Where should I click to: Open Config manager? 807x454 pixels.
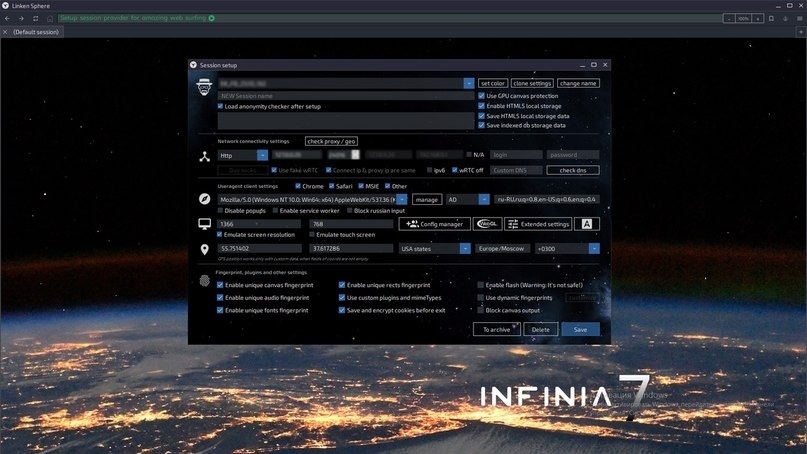coord(434,224)
